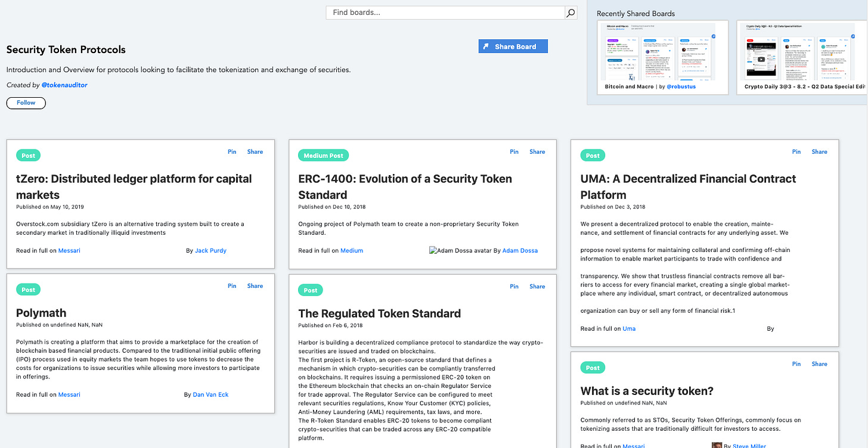Follow the Security Token Protocols board
The height and width of the screenshot is (448, 868).
pyautogui.click(x=26, y=103)
